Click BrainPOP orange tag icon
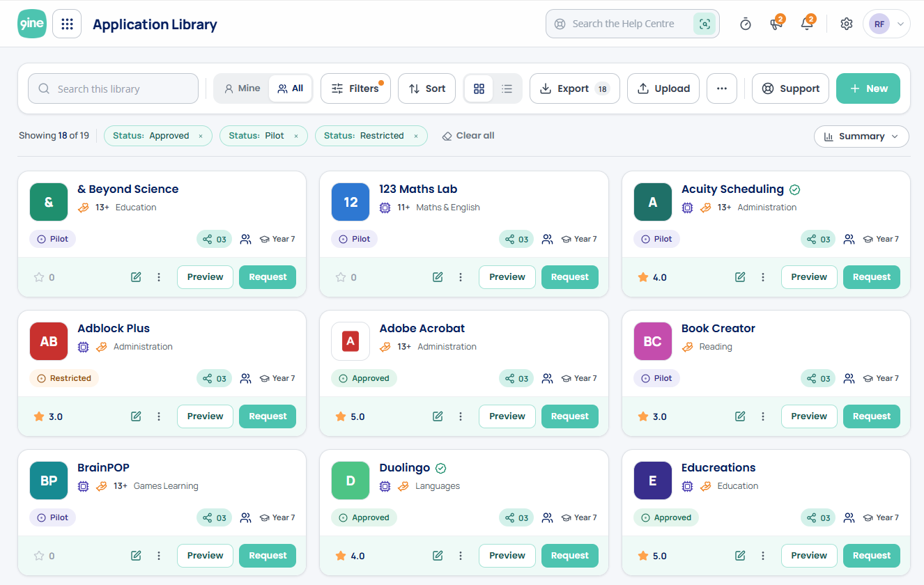The image size is (924, 585). pyautogui.click(x=102, y=486)
